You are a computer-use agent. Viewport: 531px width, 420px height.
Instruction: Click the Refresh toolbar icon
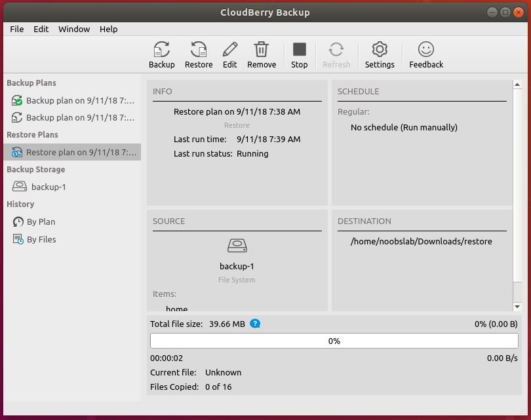(336, 55)
